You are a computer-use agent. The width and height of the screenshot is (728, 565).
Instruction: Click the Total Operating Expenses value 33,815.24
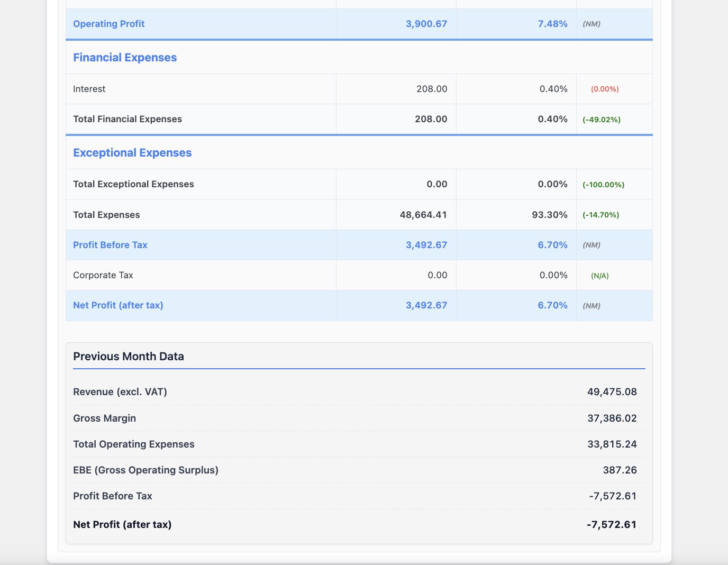[612, 444]
